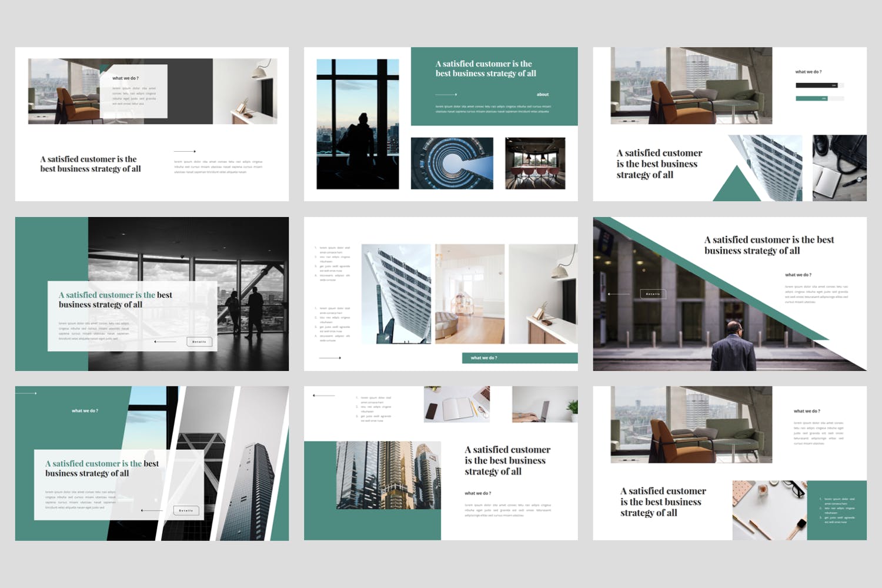This screenshot has width=882, height=588.
Task: Select the silhouette-at-window photo
Action: click(x=358, y=124)
